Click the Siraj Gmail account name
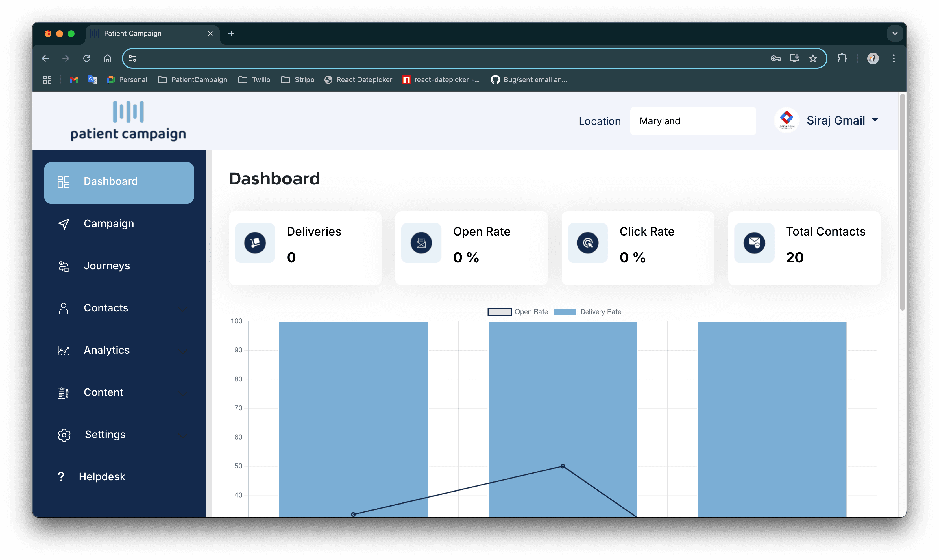Screen dimensions: 939x560 click(x=836, y=120)
